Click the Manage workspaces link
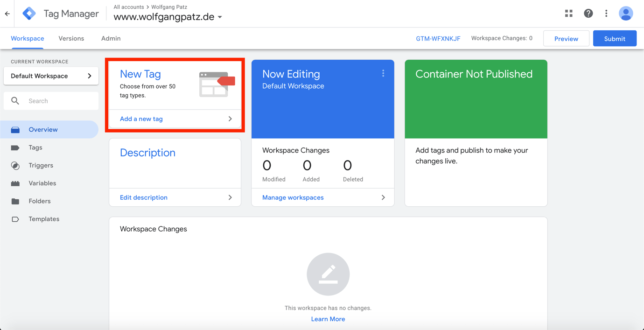This screenshot has height=330, width=644. tap(293, 197)
